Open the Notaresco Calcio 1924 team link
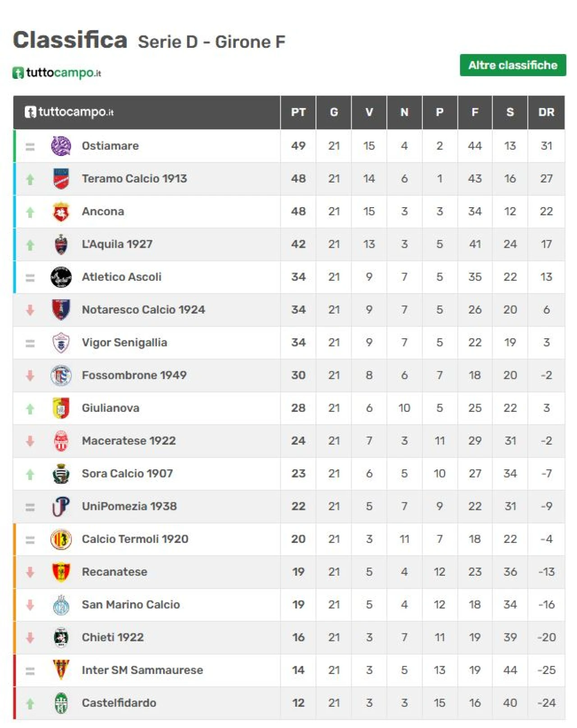This screenshot has height=728, width=577. 143,310
